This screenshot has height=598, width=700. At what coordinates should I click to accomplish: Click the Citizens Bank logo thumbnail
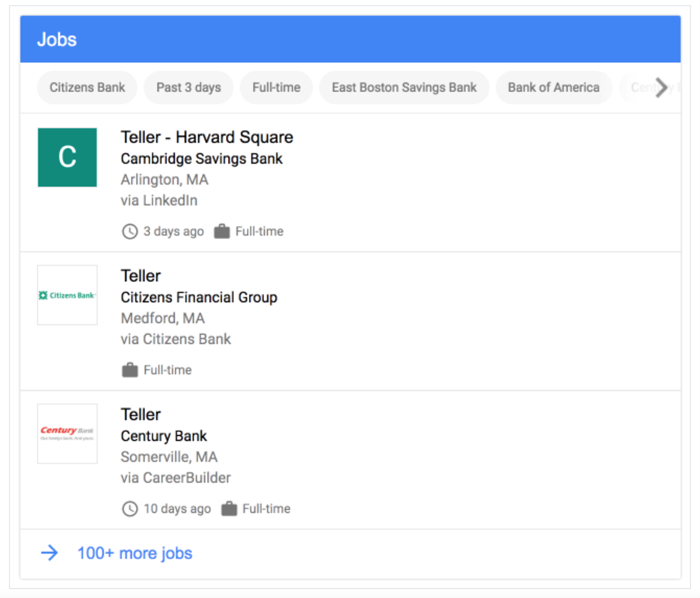coord(67,295)
